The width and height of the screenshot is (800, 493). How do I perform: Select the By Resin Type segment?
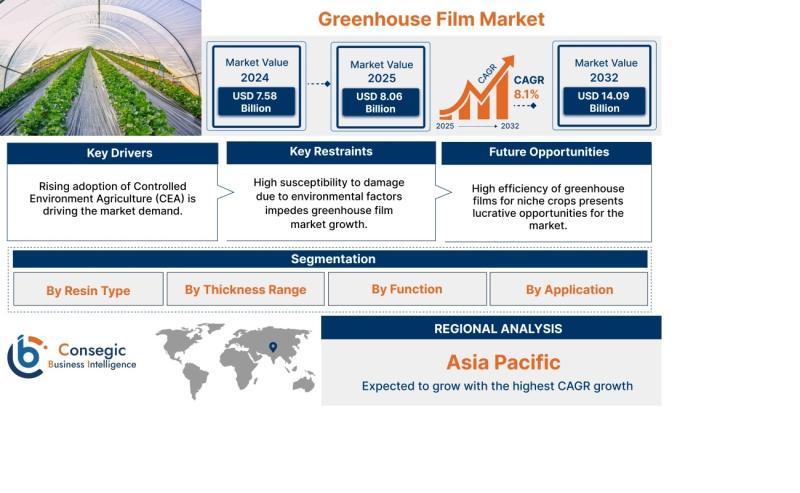(88, 289)
